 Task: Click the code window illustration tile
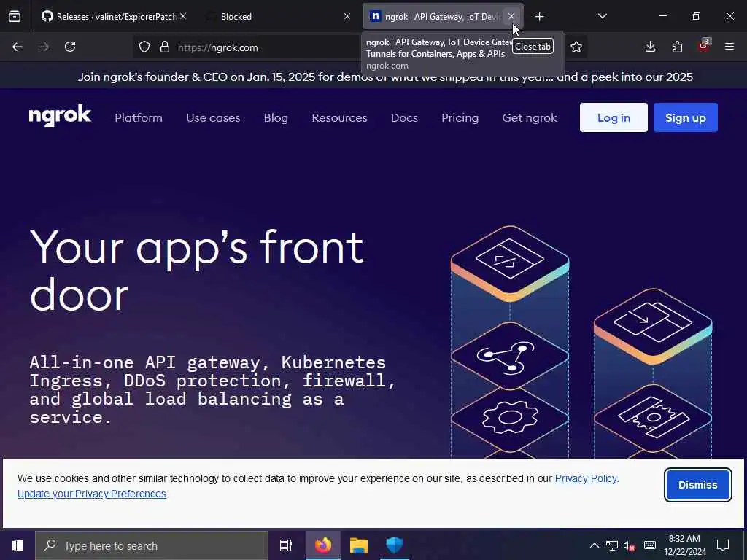coord(510,262)
